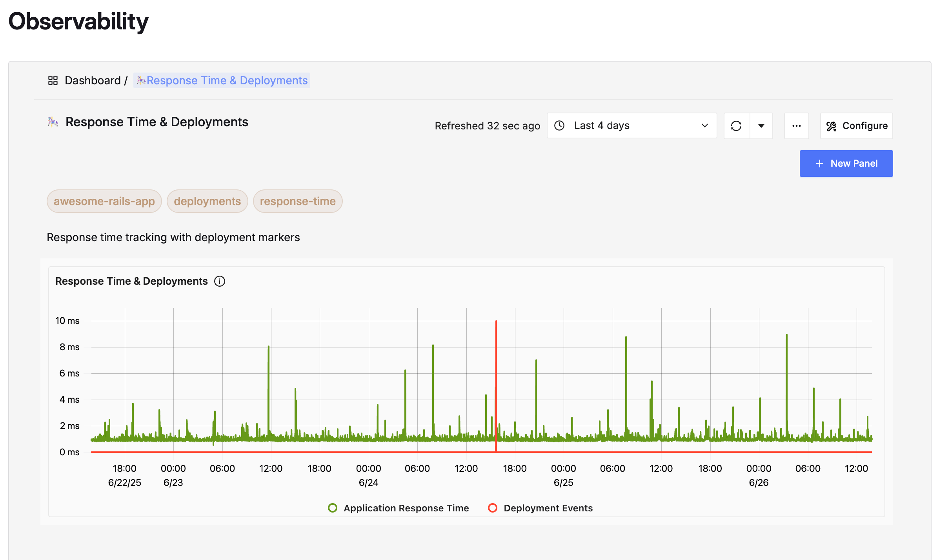This screenshot has height=560, width=939.
Task: Click the dashboard grid icon in the breadcrumb
Action: [53, 80]
